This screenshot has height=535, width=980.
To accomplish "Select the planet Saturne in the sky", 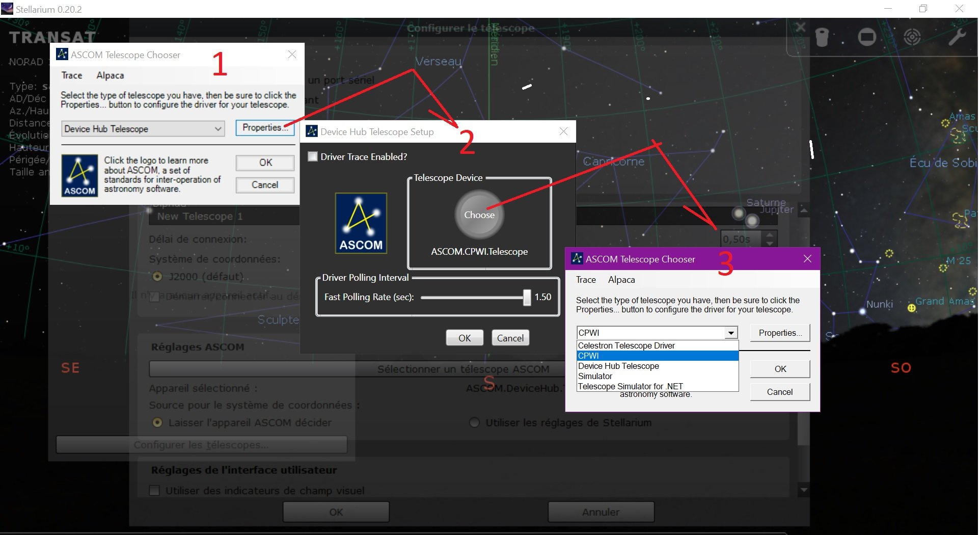I will click(739, 213).
